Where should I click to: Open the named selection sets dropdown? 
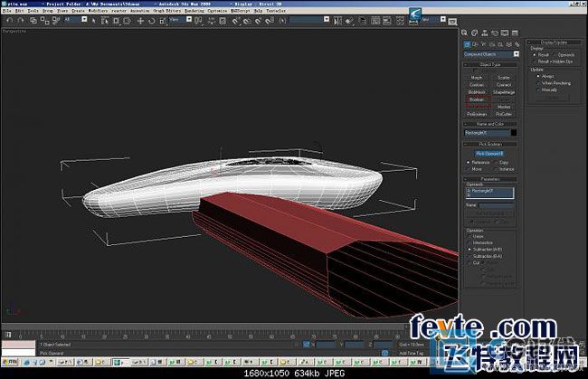pos(327,20)
